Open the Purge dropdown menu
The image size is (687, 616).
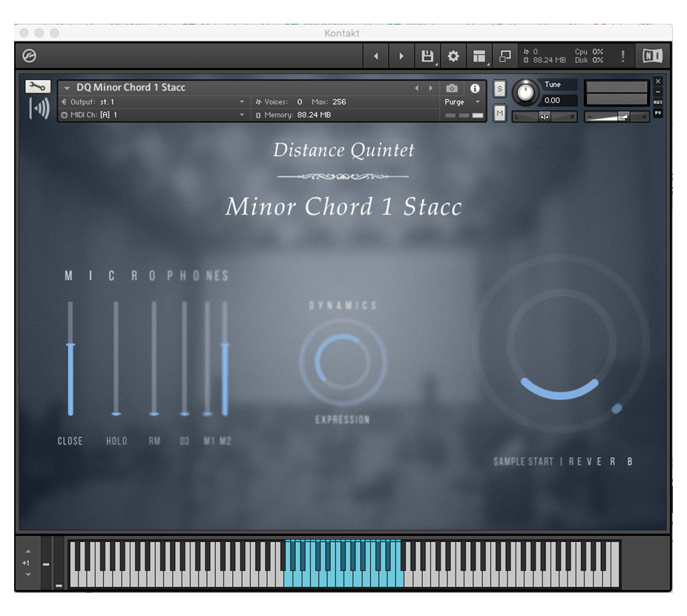[x=463, y=102]
